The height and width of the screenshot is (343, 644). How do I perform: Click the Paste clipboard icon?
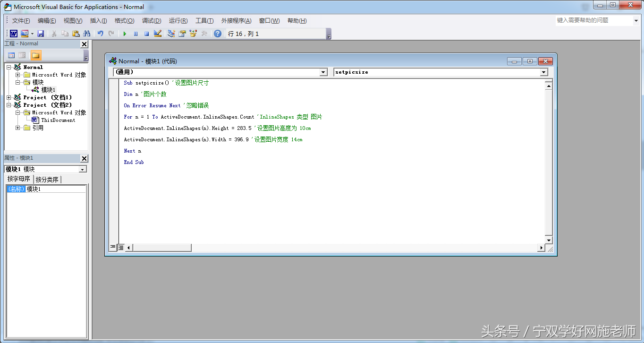76,34
